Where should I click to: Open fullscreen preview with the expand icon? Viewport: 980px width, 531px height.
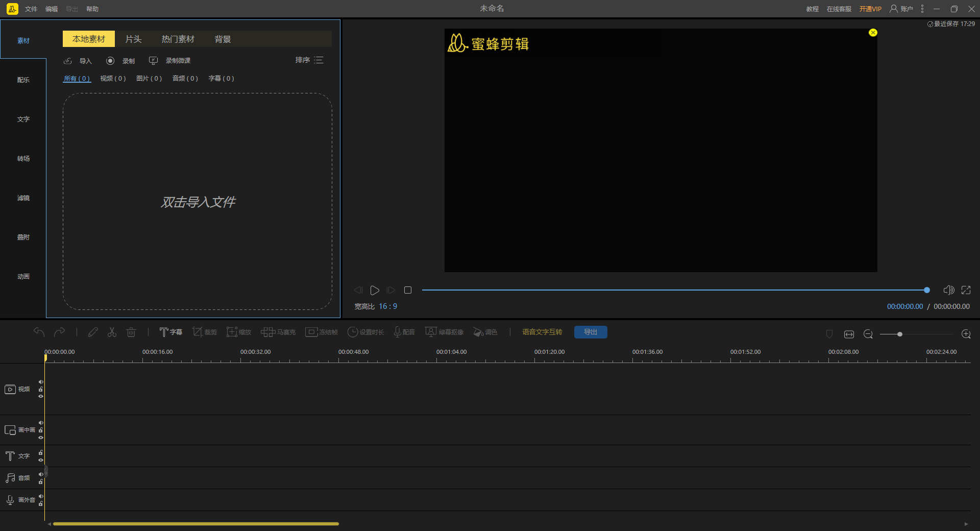pos(966,290)
